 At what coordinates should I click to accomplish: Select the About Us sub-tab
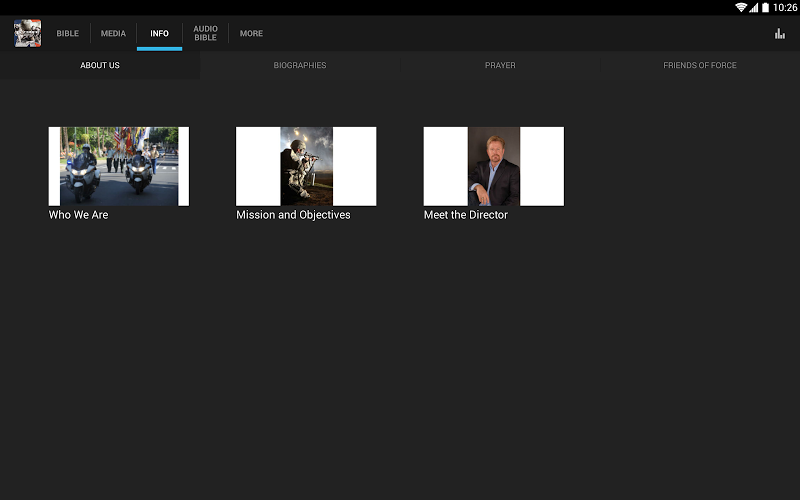click(100, 66)
